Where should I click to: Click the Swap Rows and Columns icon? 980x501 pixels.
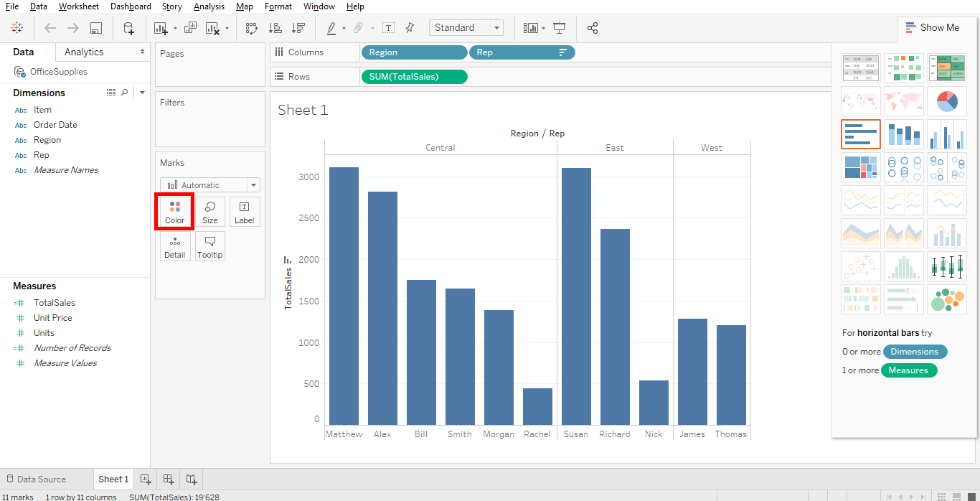252,28
